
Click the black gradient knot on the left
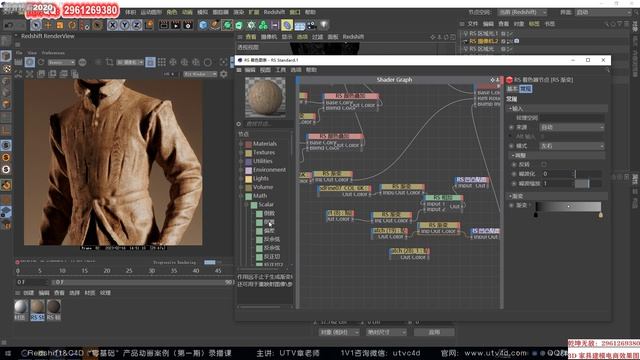(536, 214)
